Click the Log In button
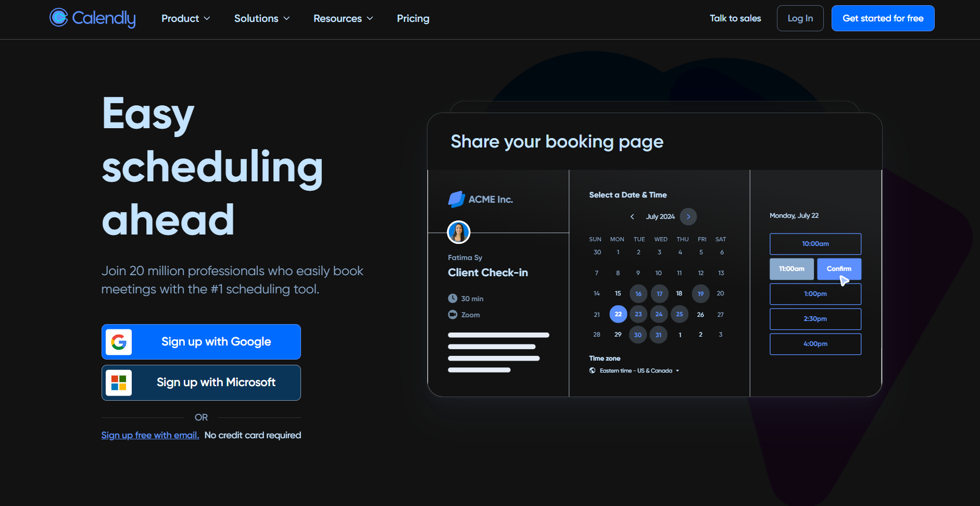Image resolution: width=980 pixels, height=506 pixels. point(800,18)
